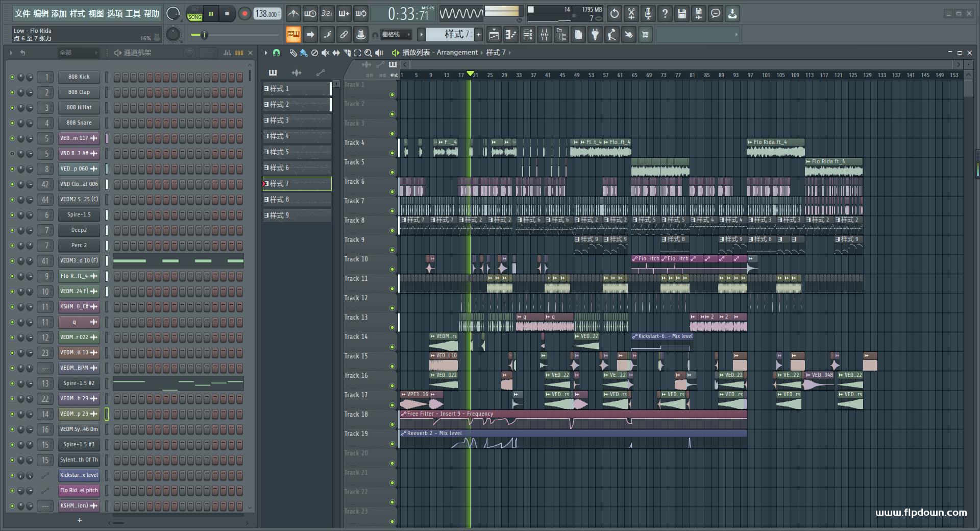The width and height of the screenshot is (980, 531).
Task: Select playlist draw pencil tool
Action: pyautogui.click(x=293, y=53)
